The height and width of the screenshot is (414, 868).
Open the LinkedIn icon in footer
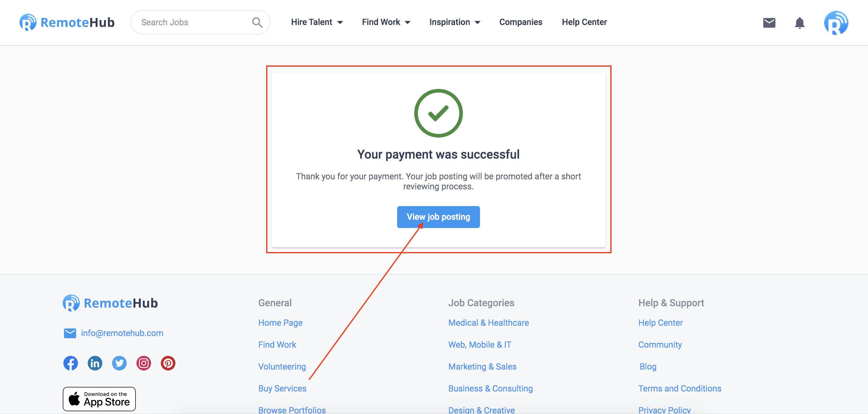[95, 363]
